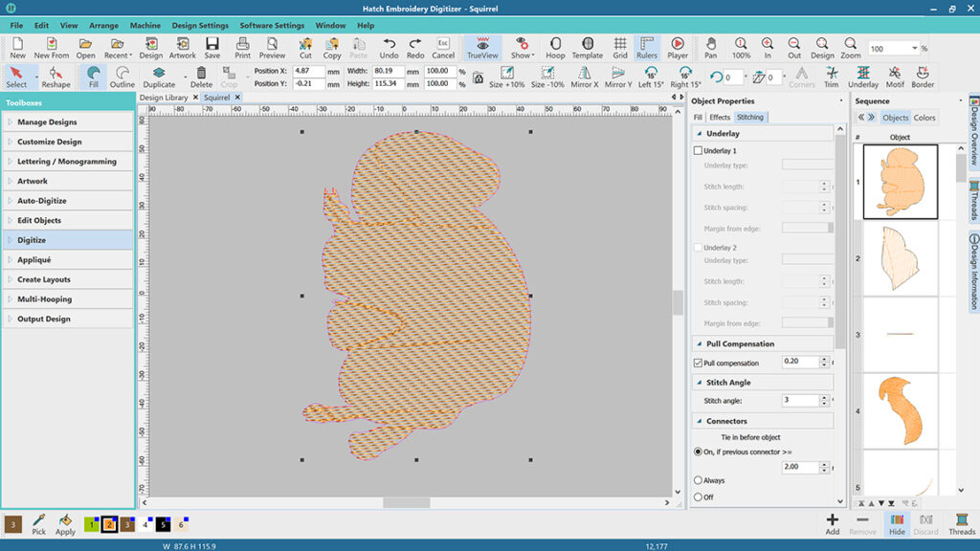Open the zoom percentage dropdown

pos(915,49)
